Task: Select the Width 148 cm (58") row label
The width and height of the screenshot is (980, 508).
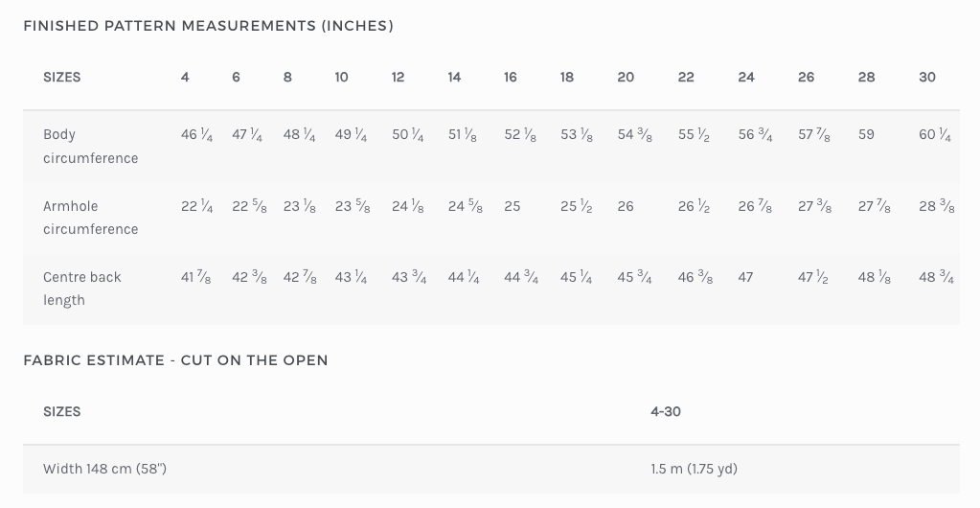Action: pyautogui.click(x=104, y=469)
